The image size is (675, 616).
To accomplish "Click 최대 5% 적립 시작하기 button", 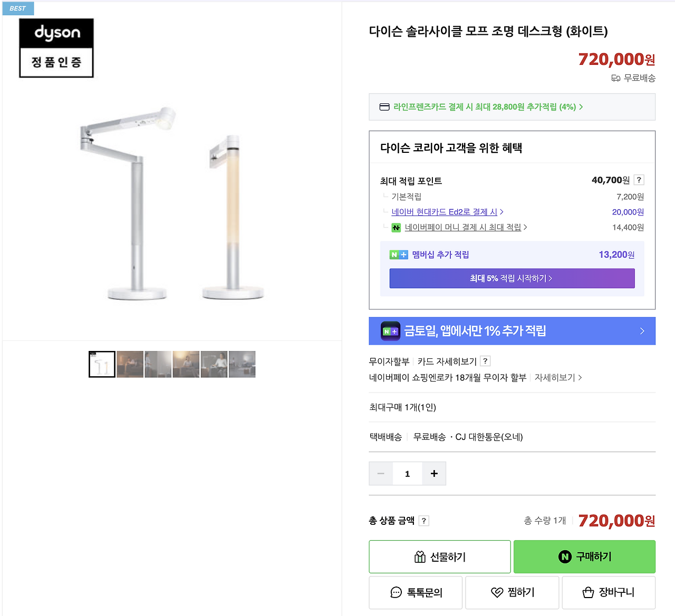I will 512,278.
